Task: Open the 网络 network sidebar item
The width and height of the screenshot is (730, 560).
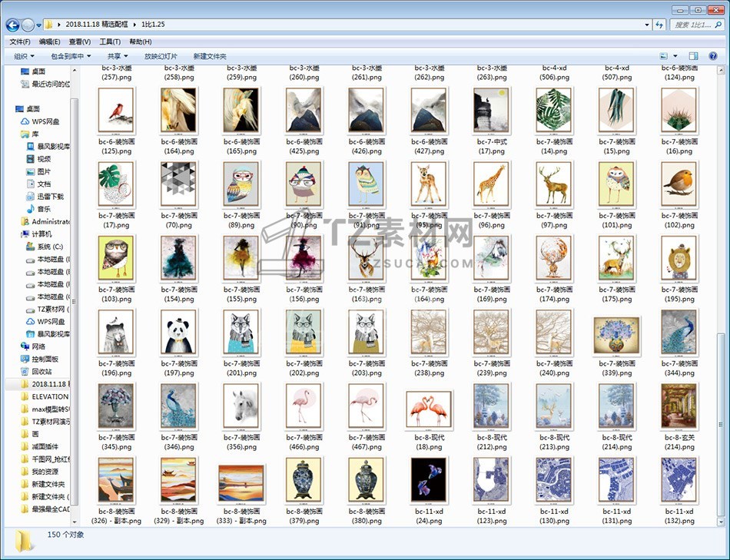Action: click(x=38, y=346)
